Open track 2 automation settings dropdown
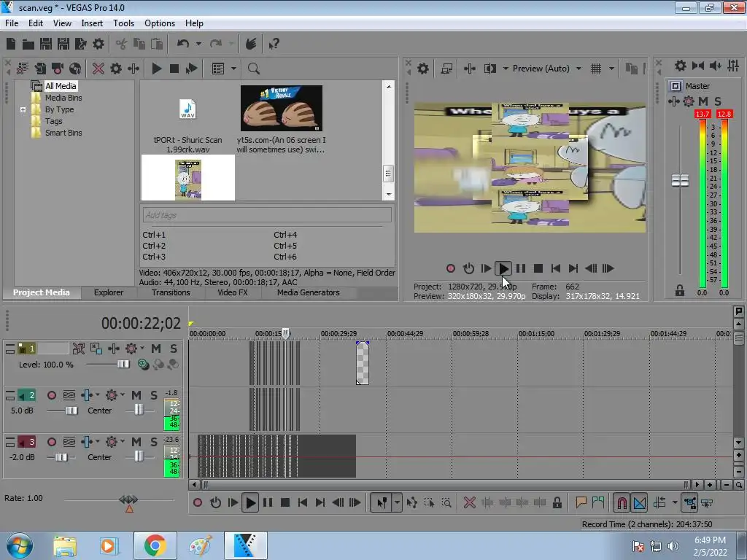This screenshot has height=560, width=747. (123, 394)
